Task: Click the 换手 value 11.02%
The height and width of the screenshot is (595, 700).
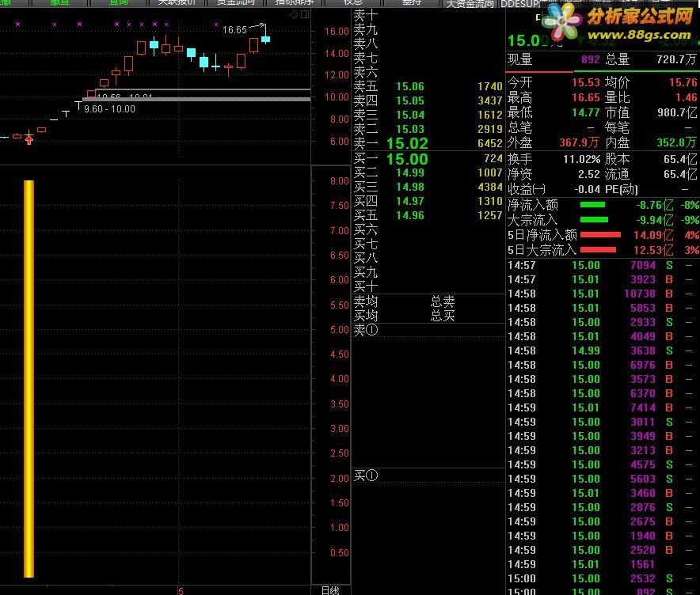Action: pyautogui.click(x=582, y=159)
